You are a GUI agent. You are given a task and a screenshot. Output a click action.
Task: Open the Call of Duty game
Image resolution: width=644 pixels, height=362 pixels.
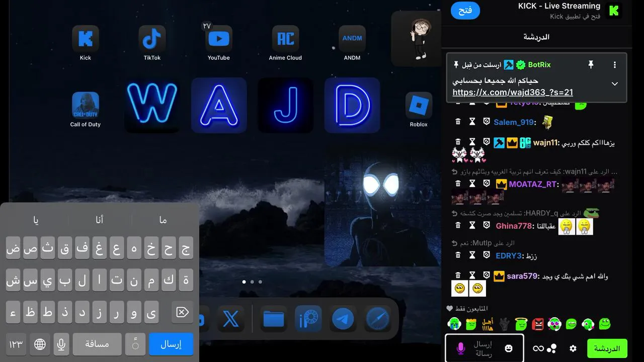(x=86, y=105)
